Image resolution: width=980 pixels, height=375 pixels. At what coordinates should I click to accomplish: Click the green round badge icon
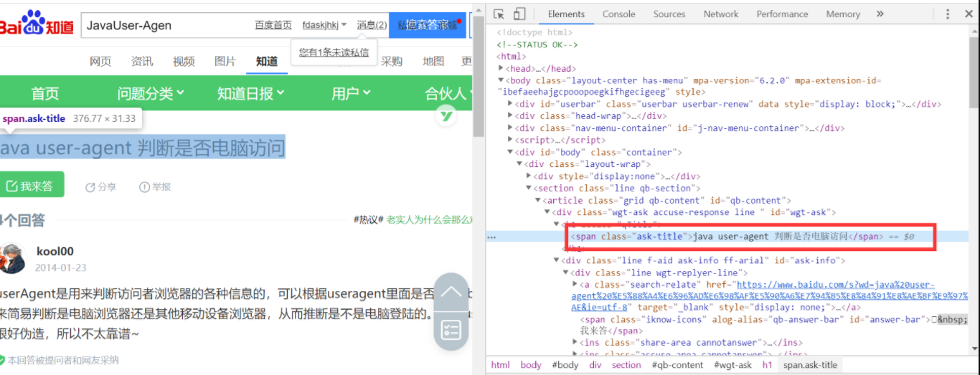[x=446, y=115]
